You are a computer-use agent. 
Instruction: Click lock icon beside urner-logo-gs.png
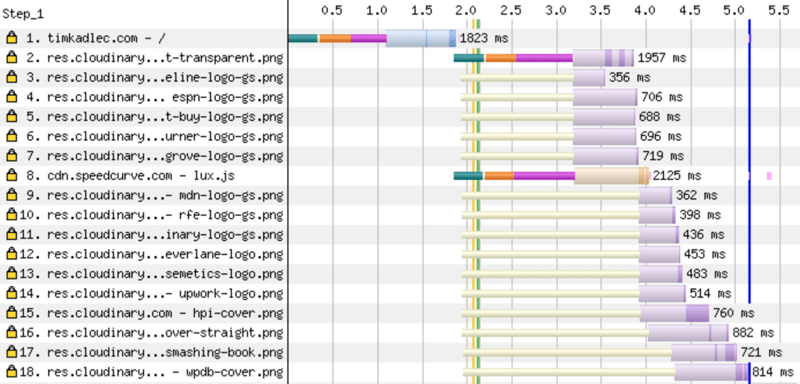pyautogui.click(x=11, y=136)
